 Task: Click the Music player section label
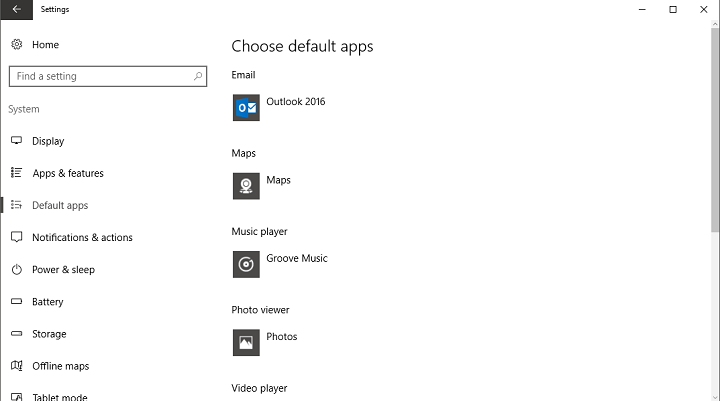(259, 232)
